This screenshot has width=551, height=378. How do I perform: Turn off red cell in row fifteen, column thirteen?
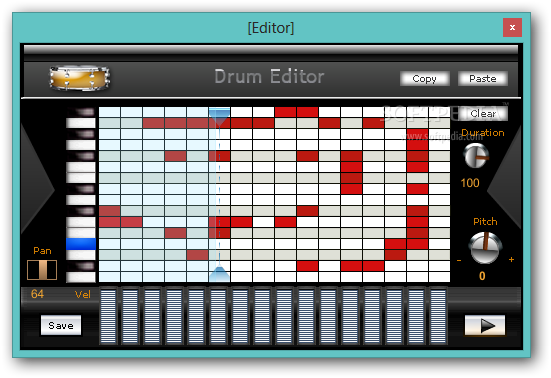(374, 266)
